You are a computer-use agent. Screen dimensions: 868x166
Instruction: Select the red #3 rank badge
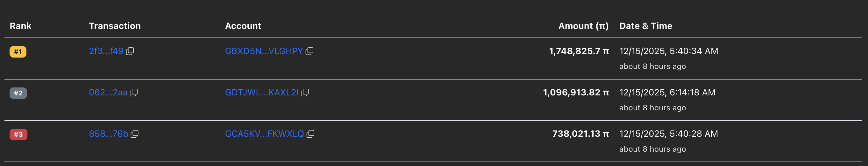[18, 135]
